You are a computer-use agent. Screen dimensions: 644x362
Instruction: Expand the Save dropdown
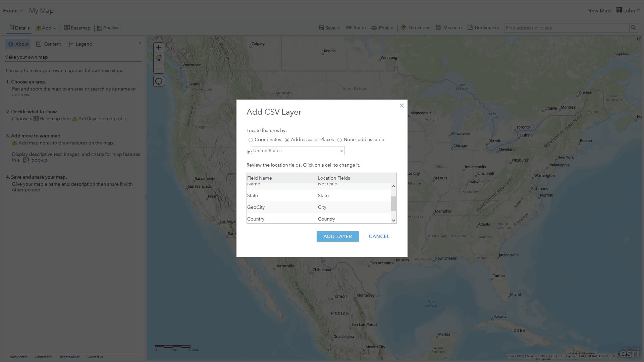click(330, 28)
